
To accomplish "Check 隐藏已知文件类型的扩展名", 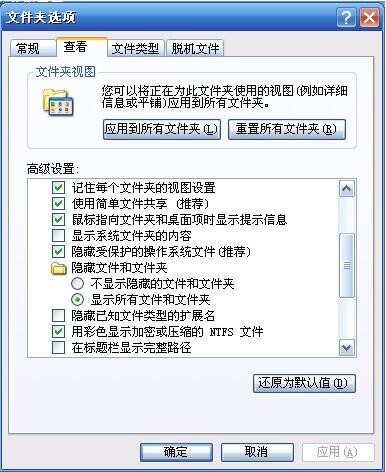I will (58, 316).
